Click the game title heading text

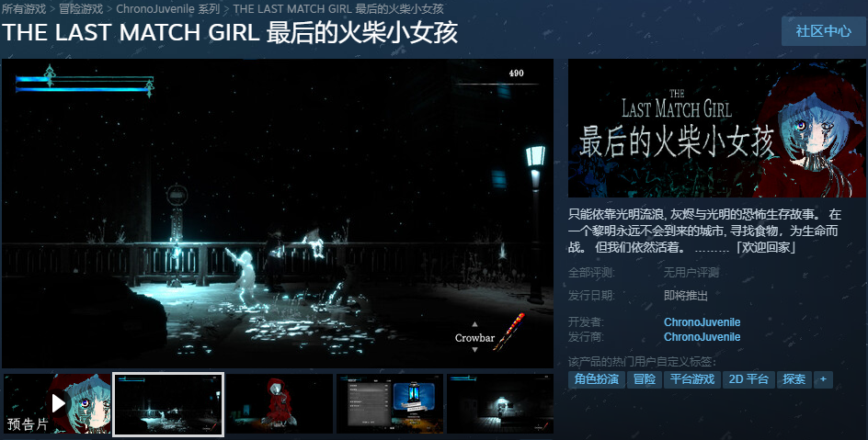(x=230, y=33)
